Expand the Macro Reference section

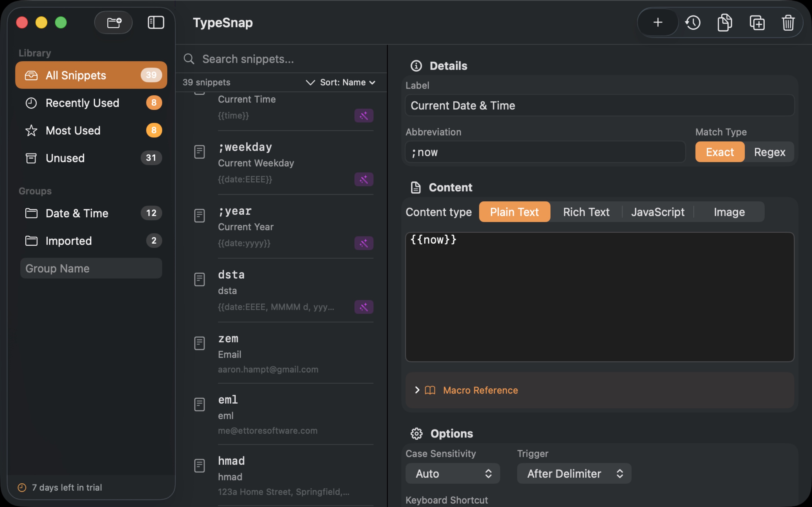(x=480, y=390)
